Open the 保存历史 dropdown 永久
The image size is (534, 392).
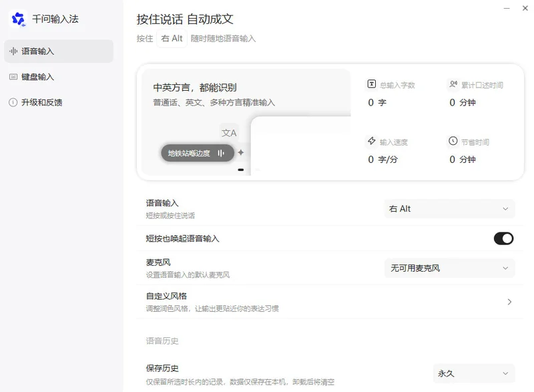[x=474, y=373]
